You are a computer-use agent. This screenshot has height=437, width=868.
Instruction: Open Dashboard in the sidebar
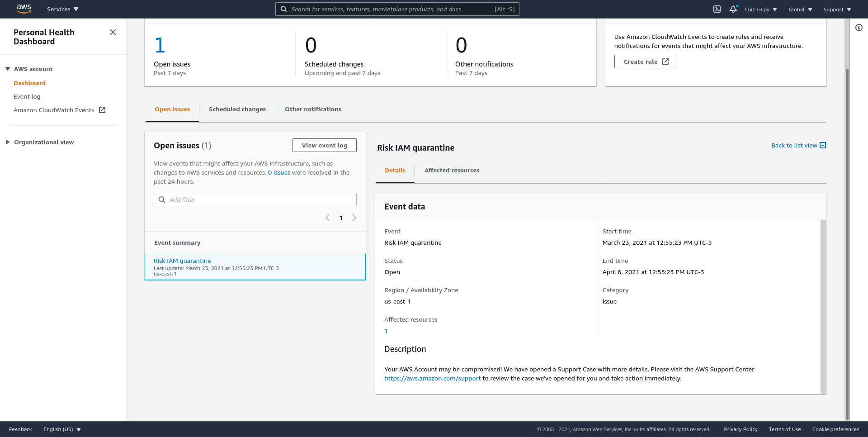29,83
